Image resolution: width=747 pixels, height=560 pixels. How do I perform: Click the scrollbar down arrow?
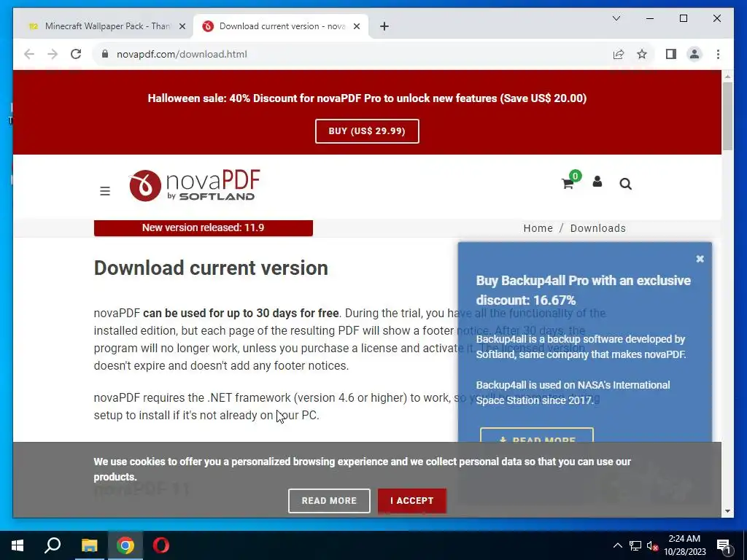pos(727,511)
